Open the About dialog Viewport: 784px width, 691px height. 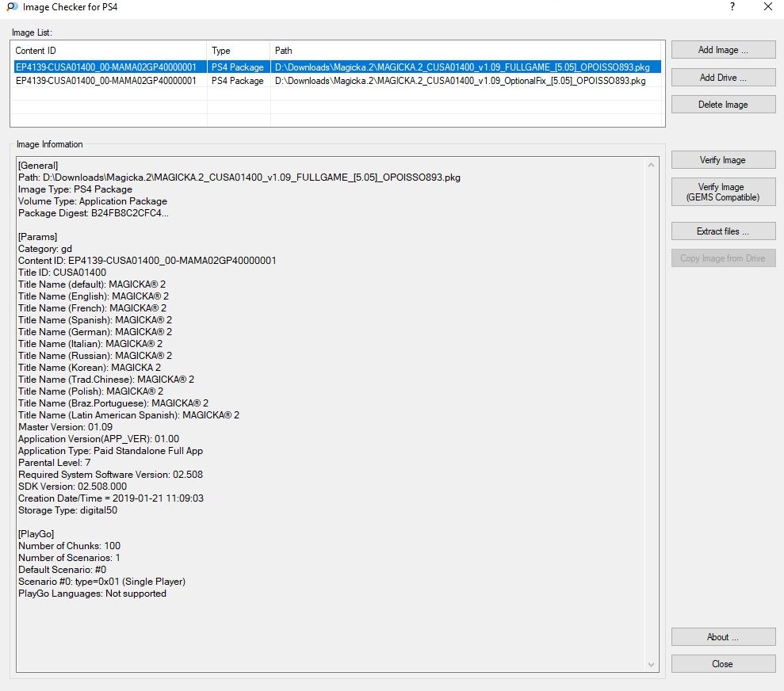coord(723,637)
